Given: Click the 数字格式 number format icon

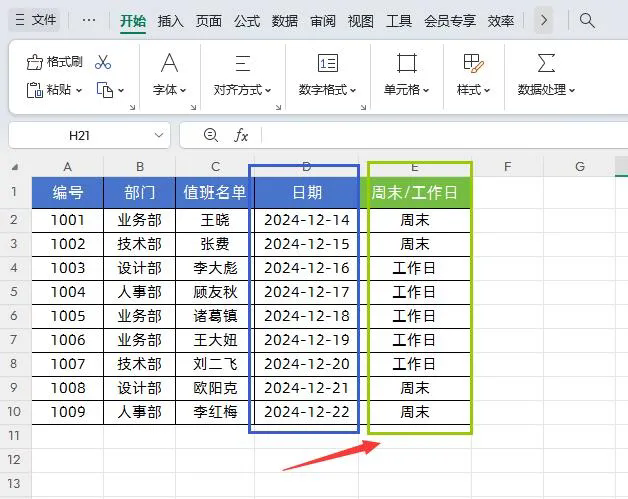Looking at the screenshot, I should [x=328, y=63].
